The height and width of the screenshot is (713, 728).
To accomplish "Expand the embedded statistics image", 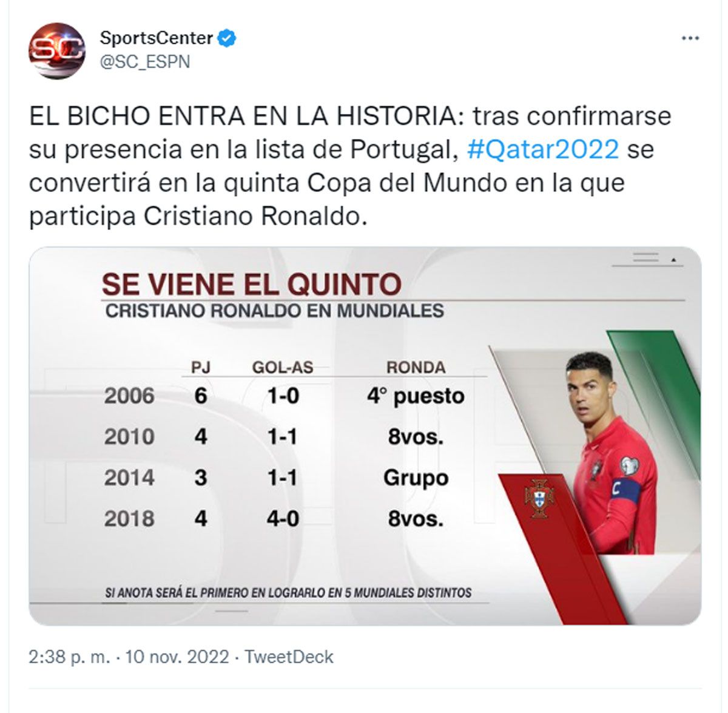I will [x=364, y=437].
